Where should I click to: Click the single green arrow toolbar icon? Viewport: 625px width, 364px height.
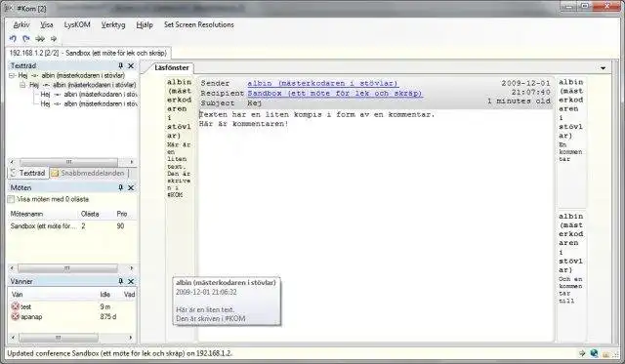(x=54, y=39)
